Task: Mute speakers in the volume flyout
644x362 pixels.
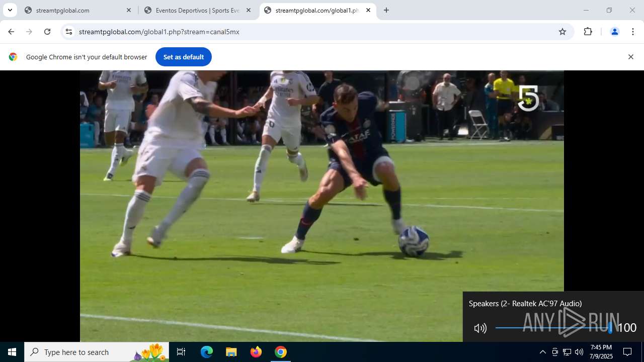Action: point(480,328)
